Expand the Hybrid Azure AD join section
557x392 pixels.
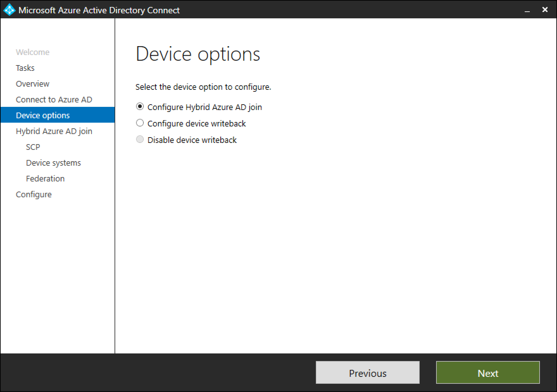tap(54, 131)
